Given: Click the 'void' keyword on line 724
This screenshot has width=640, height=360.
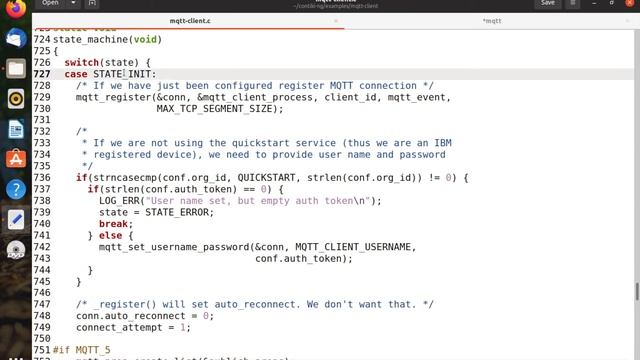Looking at the screenshot, I should pyautogui.click(x=145, y=40).
